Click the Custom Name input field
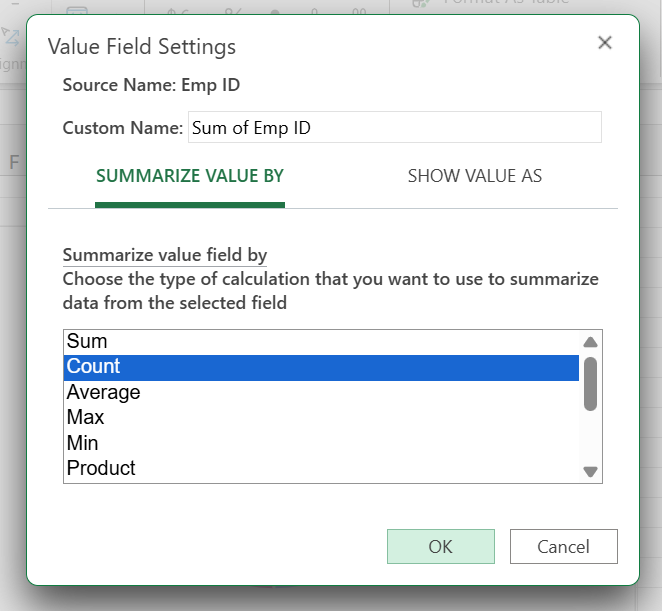The image size is (662, 611). [x=394, y=128]
